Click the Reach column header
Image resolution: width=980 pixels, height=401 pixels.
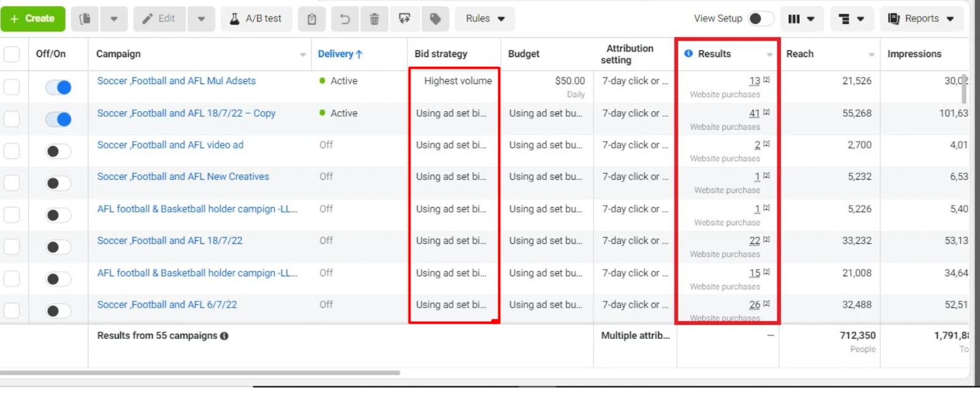pyautogui.click(x=799, y=54)
